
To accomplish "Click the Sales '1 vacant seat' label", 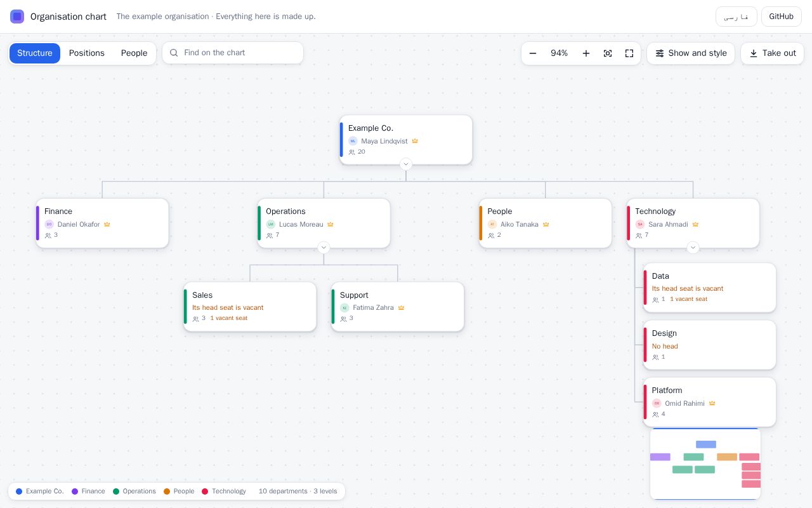I will pyautogui.click(x=229, y=318).
